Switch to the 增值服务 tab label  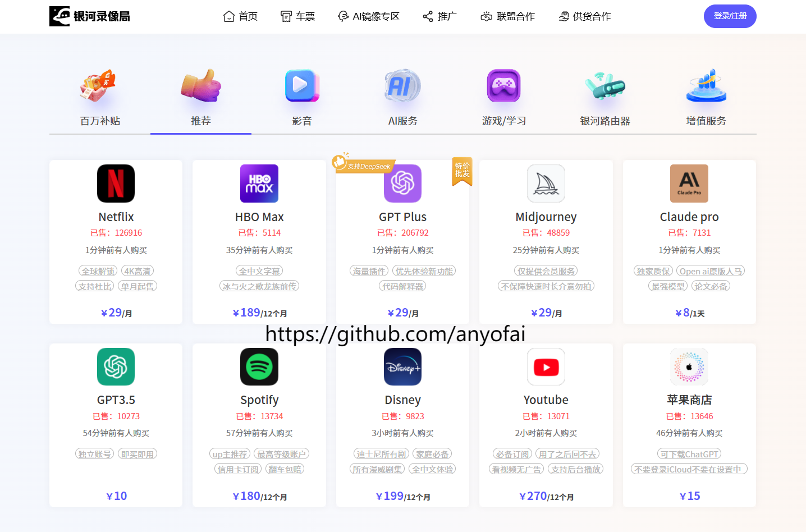(706, 121)
